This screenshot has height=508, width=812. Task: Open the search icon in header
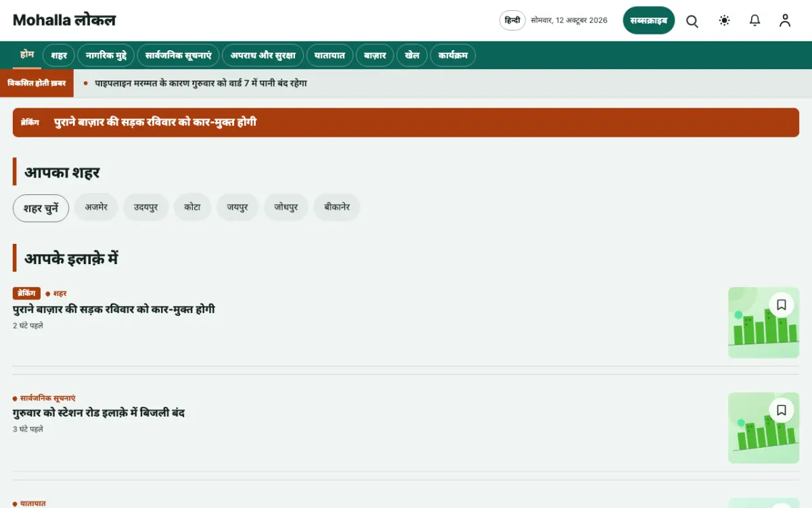click(x=692, y=21)
